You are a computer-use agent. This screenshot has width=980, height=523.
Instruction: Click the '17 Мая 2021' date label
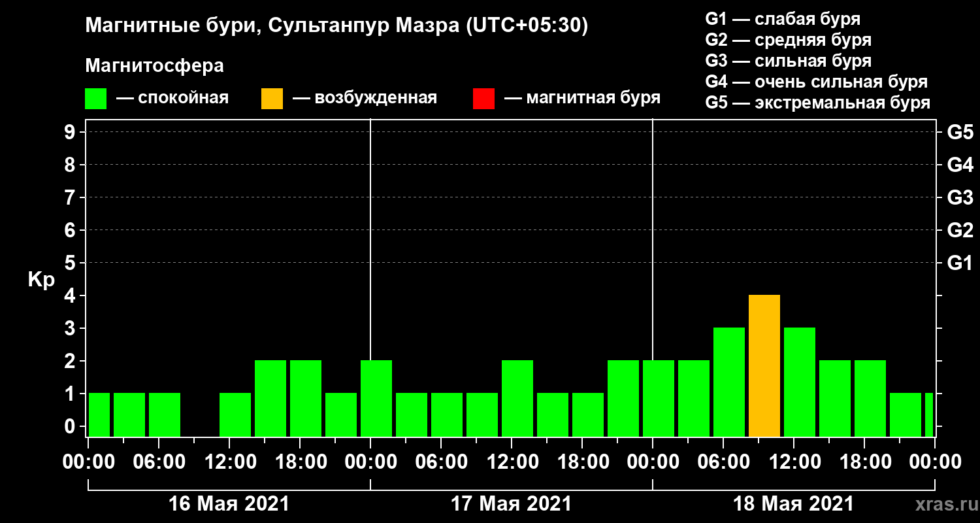512,504
